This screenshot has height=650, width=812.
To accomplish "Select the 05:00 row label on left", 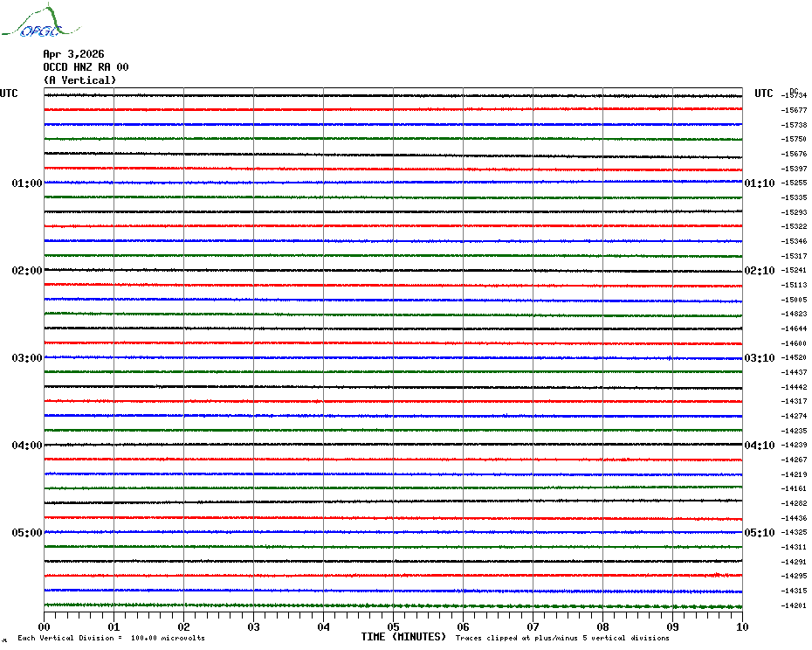I will point(27,533).
